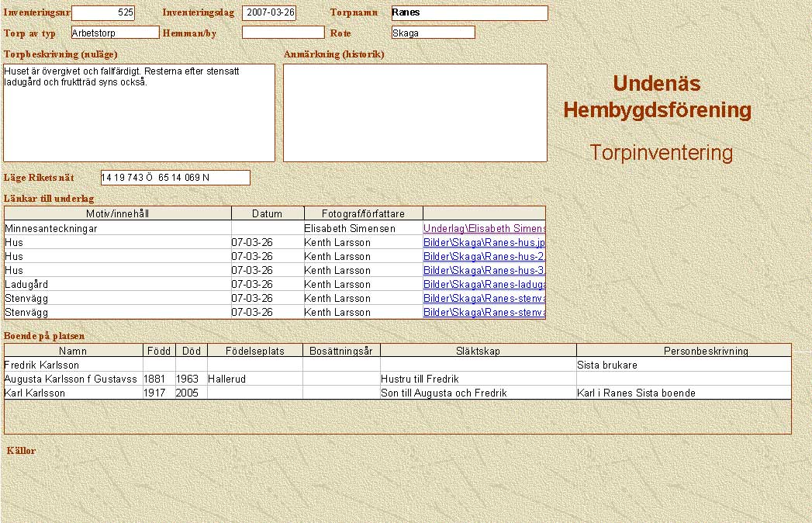812x523 pixels.
Task: Open the Underlag\Elisabeth Simensen link
Action: point(484,229)
